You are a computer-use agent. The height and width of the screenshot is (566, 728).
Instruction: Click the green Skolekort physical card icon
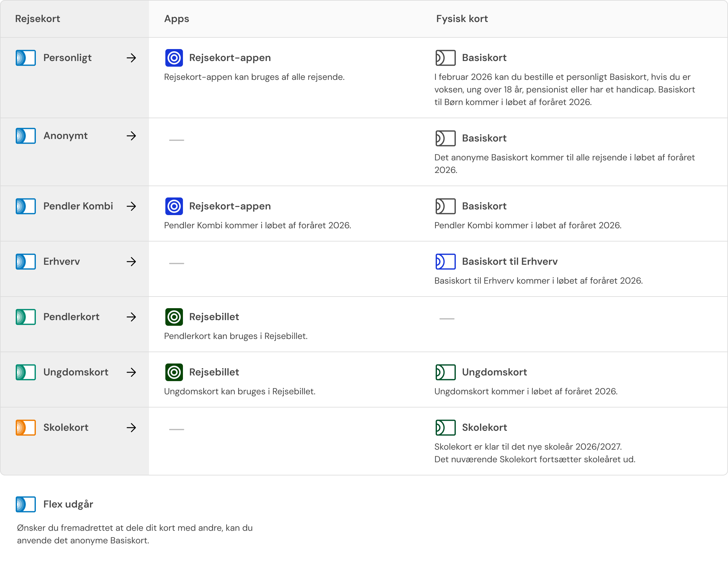445,428
